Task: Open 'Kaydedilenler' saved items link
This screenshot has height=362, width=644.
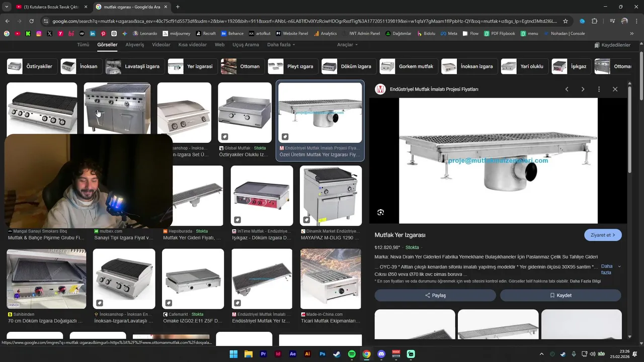Action: (612, 45)
